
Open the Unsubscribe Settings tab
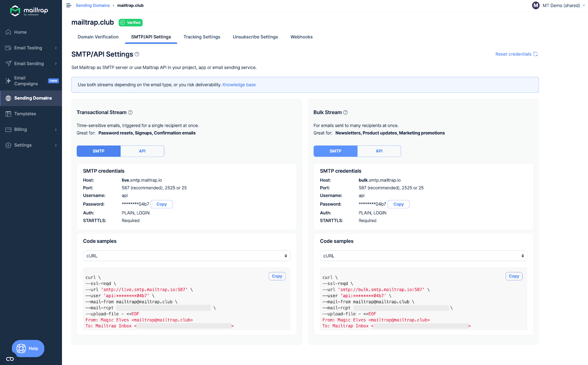[x=255, y=37]
